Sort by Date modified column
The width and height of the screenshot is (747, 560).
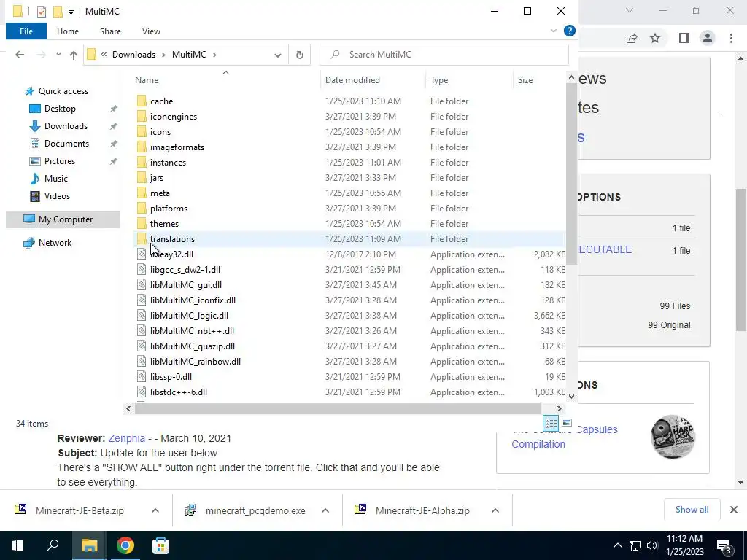[352, 80]
